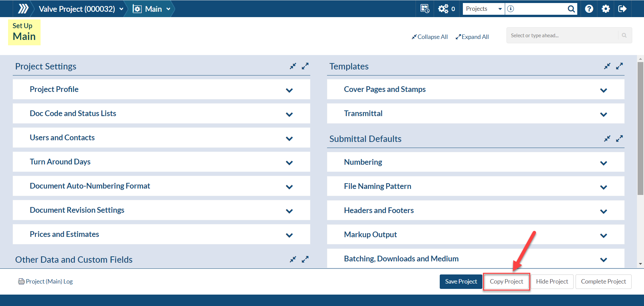Image resolution: width=644 pixels, height=306 pixels.
Task: Expand the Document Revision Settings chevron
Action: click(289, 211)
